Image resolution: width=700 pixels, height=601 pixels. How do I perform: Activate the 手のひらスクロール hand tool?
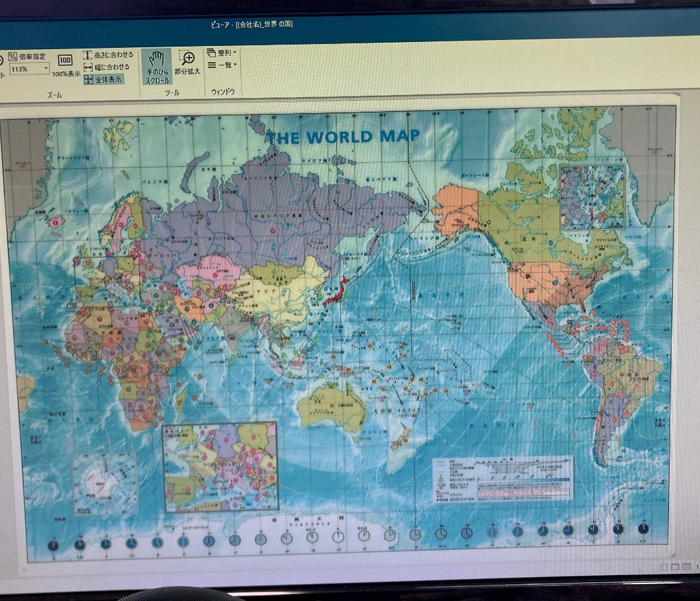coord(156,66)
